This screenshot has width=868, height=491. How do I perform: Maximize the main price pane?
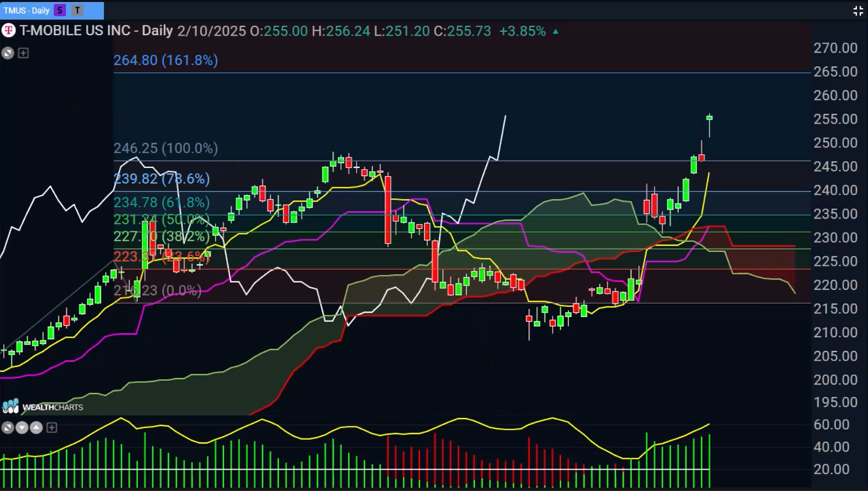tap(8, 53)
